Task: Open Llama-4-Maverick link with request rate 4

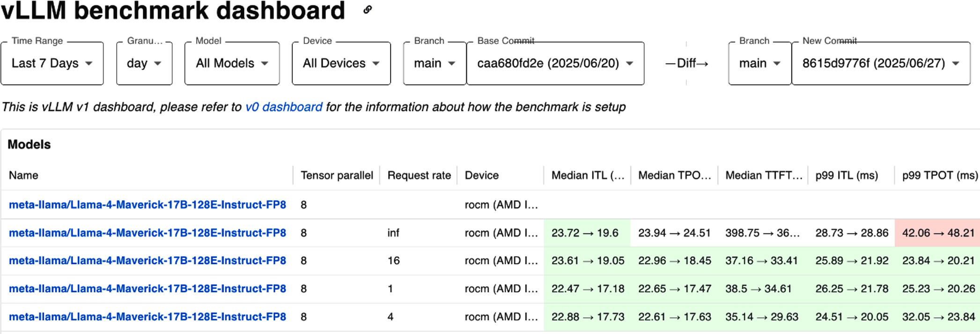Action: click(147, 317)
